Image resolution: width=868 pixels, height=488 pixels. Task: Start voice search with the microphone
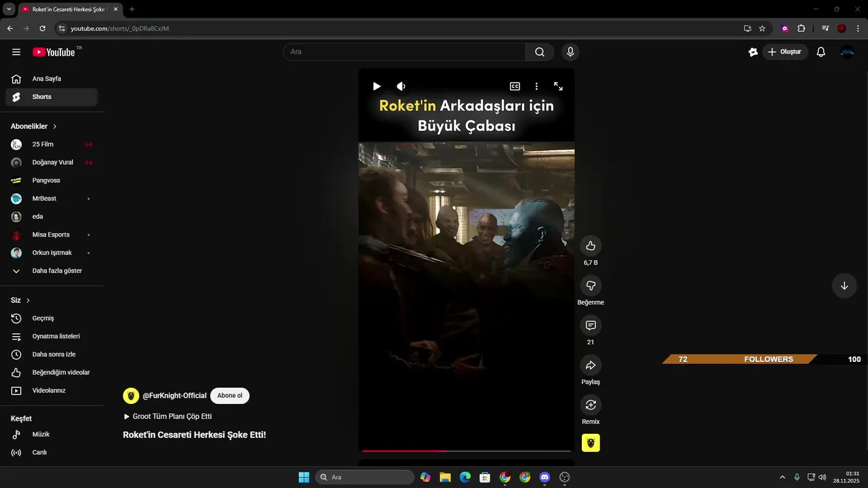pos(570,52)
